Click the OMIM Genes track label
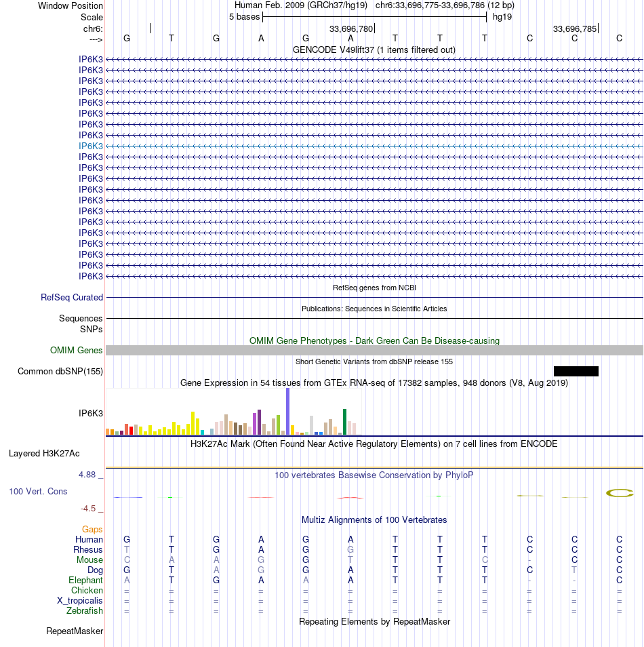This screenshot has height=647, width=644. (x=77, y=351)
